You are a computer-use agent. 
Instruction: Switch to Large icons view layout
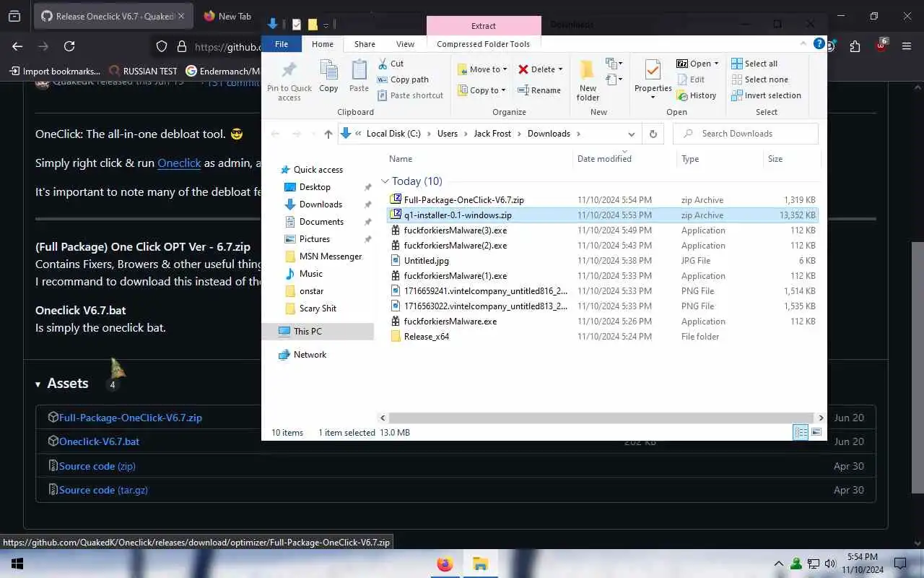pos(816,432)
